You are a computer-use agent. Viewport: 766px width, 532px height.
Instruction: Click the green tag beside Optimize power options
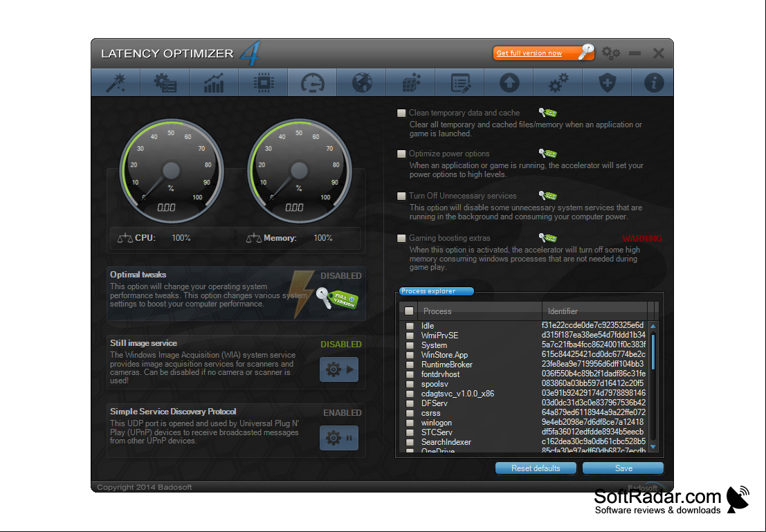click(547, 154)
